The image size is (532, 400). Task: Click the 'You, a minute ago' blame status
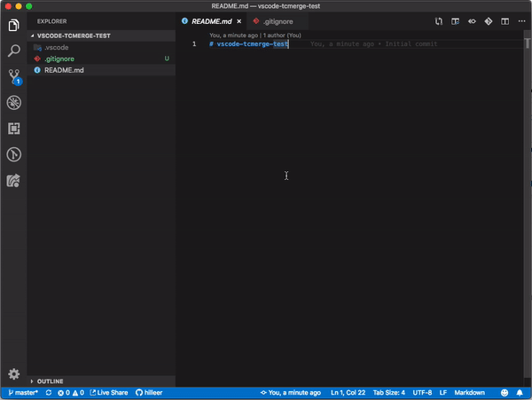[291, 393]
